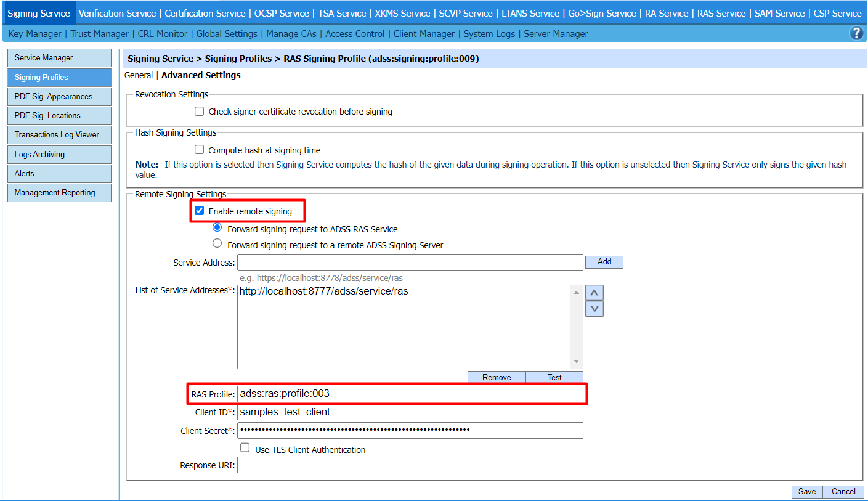
Task: Choose Forward signing request to ADSS RAS Service
Action: click(217, 228)
